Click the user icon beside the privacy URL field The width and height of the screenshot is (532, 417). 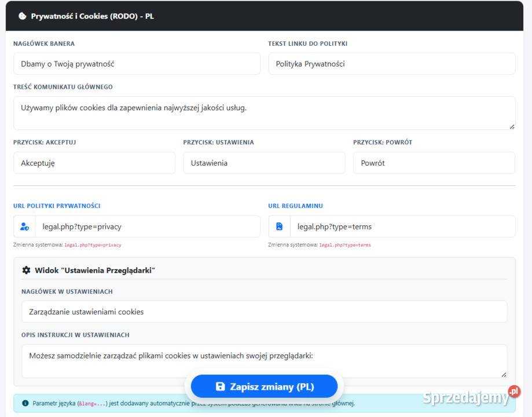24,226
